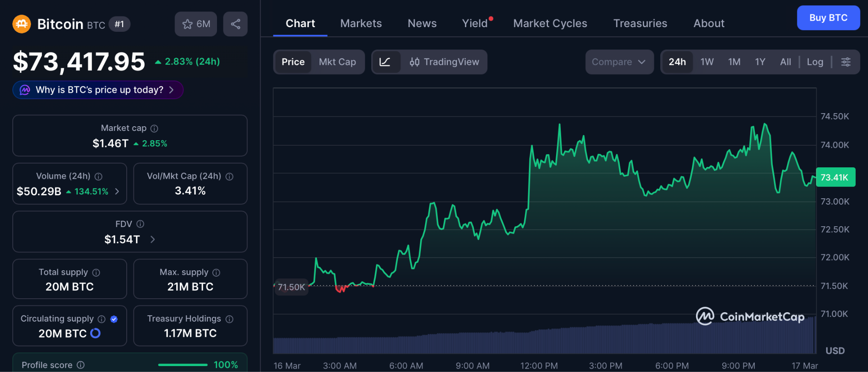Click the Treasury Holdings info icon
Screen dimensions: 868x372
229,319
